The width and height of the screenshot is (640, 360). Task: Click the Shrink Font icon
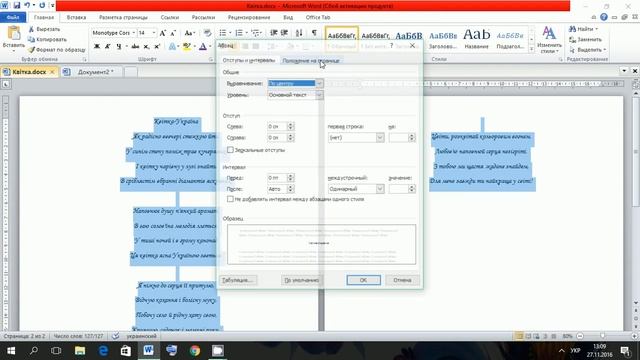coord(173,33)
